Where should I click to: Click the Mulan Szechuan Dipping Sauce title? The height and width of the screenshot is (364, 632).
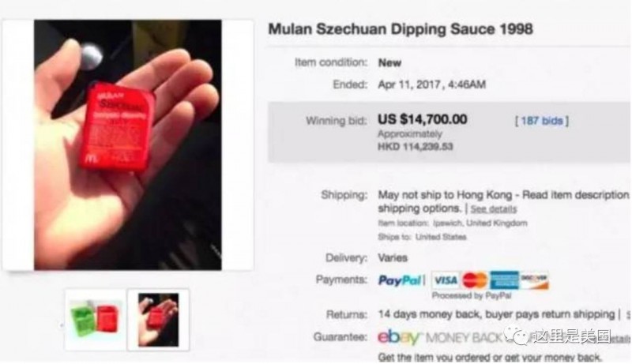[x=401, y=29]
